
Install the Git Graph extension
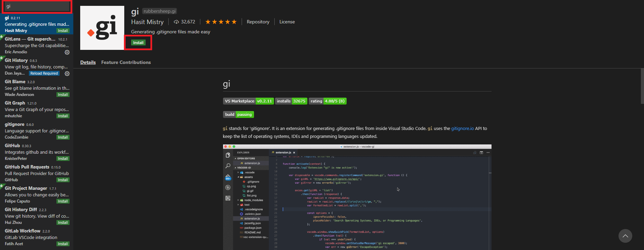(63, 116)
